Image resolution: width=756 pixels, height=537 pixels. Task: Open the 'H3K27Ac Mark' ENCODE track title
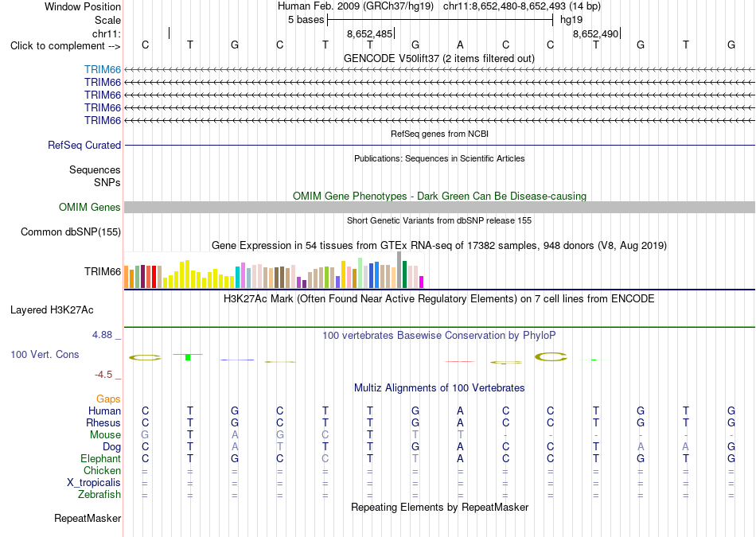pyautogui.click(x=439, y=299)
